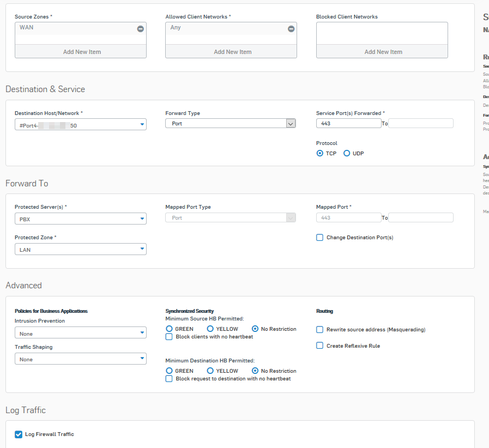489x448 pixels.
Task: Check Block request to destination with no heartbeat
Action: [169, 379]
